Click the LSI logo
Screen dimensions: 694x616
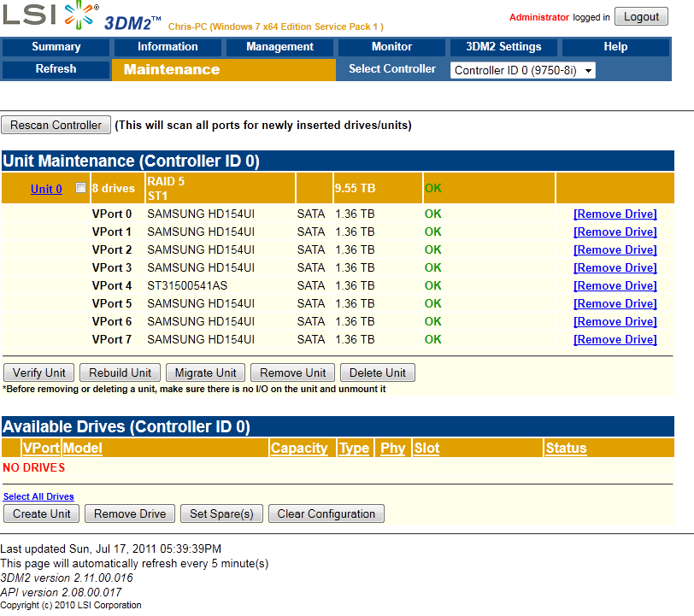click(51, 15)
